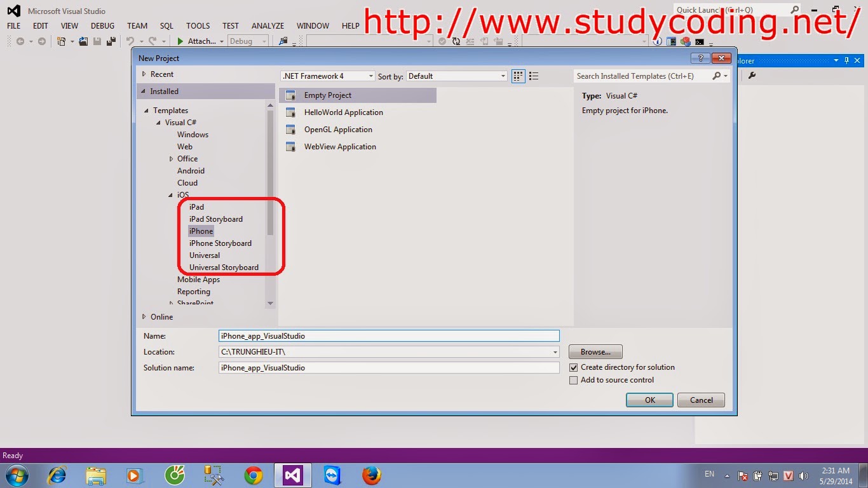
Task: Click the Windows Start orb
Action: click(17, 475)
